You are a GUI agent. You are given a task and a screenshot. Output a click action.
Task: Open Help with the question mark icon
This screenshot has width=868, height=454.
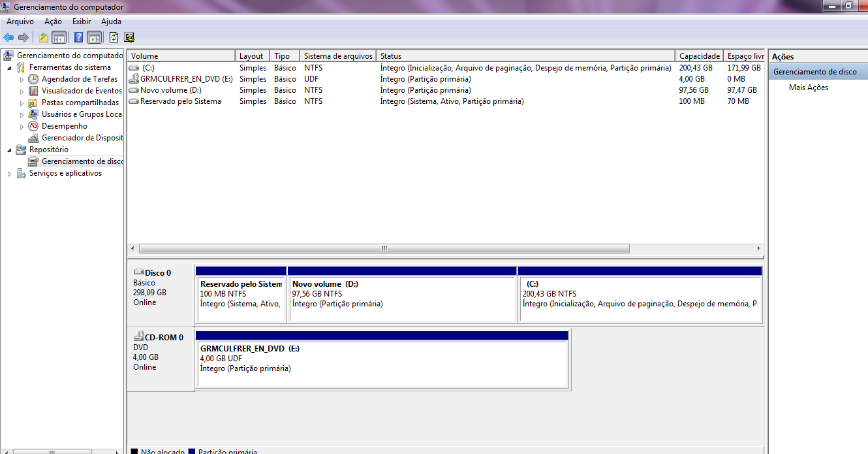(x=78, y=37)
